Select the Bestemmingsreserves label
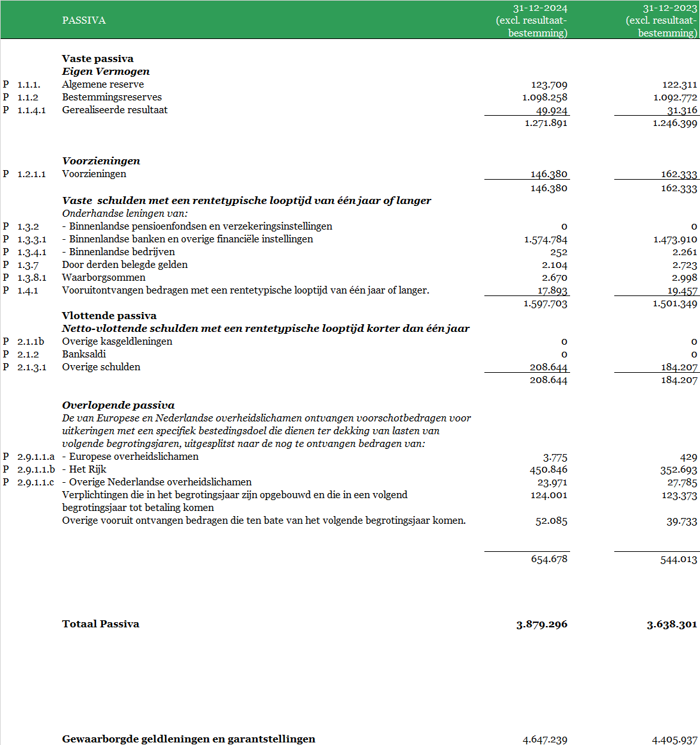 tap(112, 97)
